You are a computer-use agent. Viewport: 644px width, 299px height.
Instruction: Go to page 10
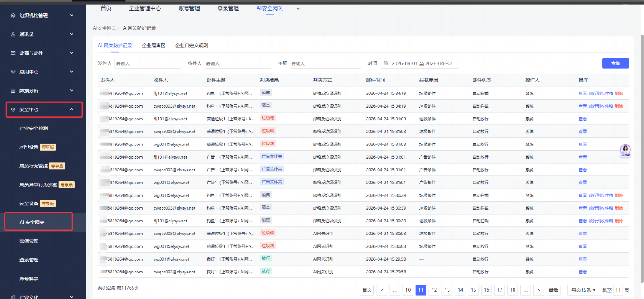(x=407, y=290)
